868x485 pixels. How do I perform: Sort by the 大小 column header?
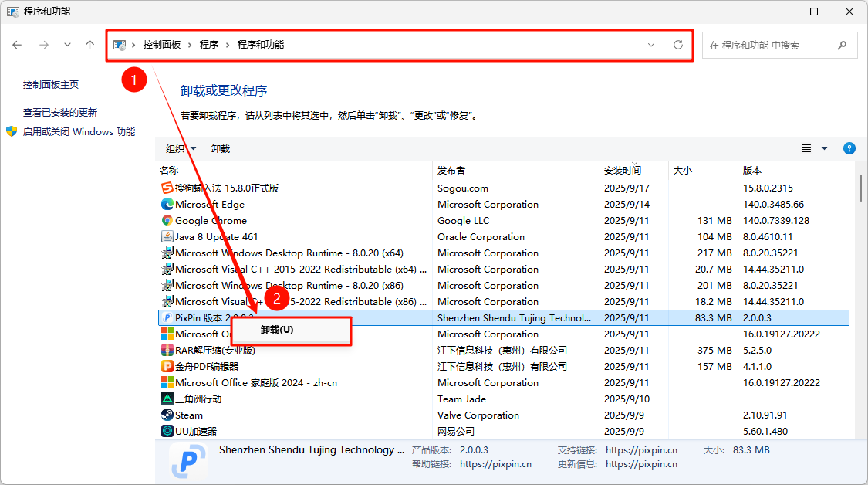click(x=703, y=170)
